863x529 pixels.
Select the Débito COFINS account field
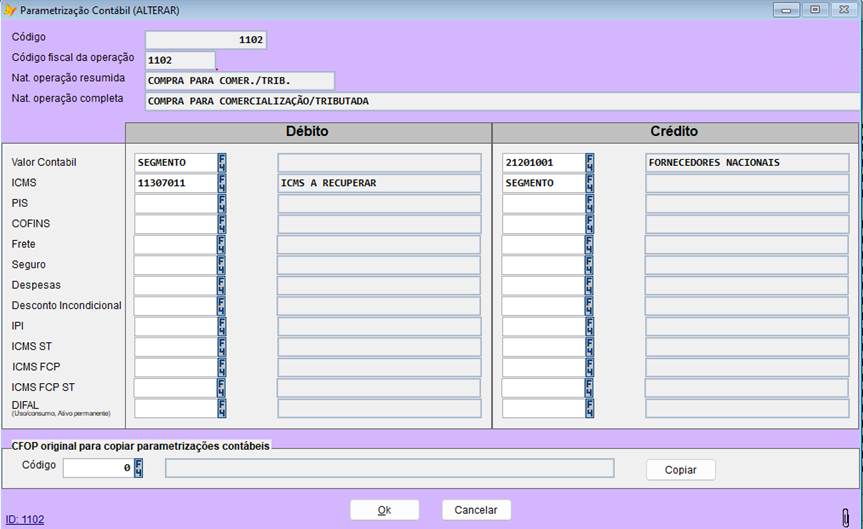pyautogui.click(x=175, y=225)
